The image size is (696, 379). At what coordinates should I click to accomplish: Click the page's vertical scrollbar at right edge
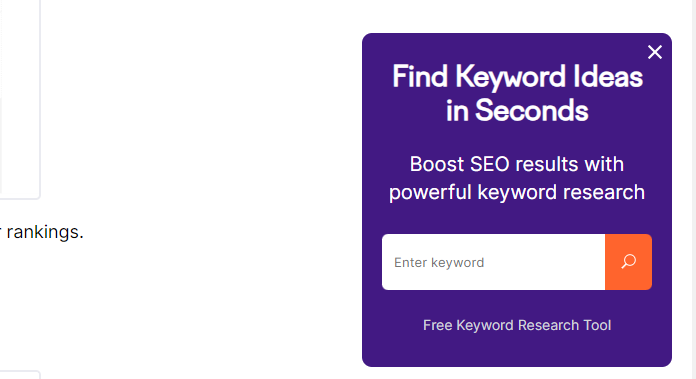(692, 190)
